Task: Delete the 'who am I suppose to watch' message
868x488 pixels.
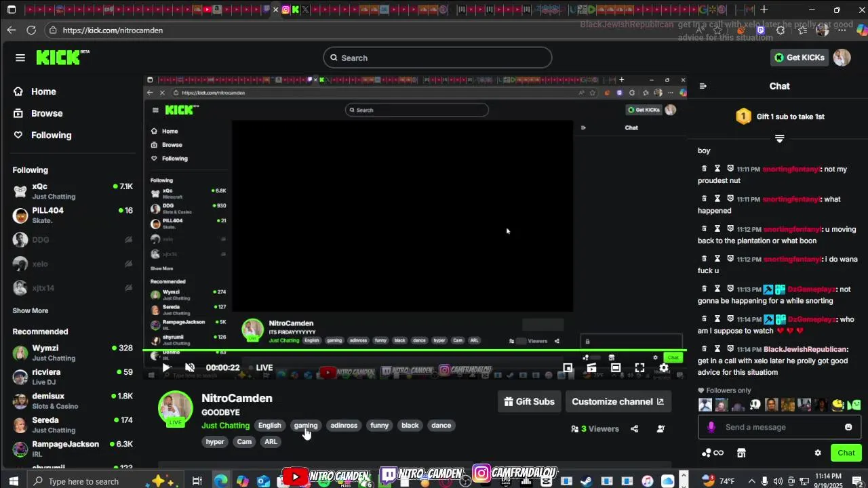Action: coord(704,319)
